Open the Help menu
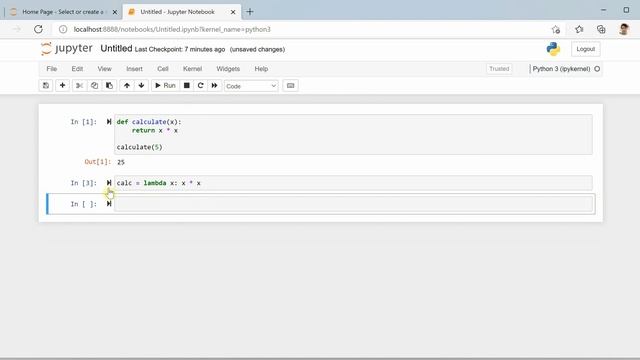Image resolution: width=640 pixels, height=360 pixels. tap(261, 69)
